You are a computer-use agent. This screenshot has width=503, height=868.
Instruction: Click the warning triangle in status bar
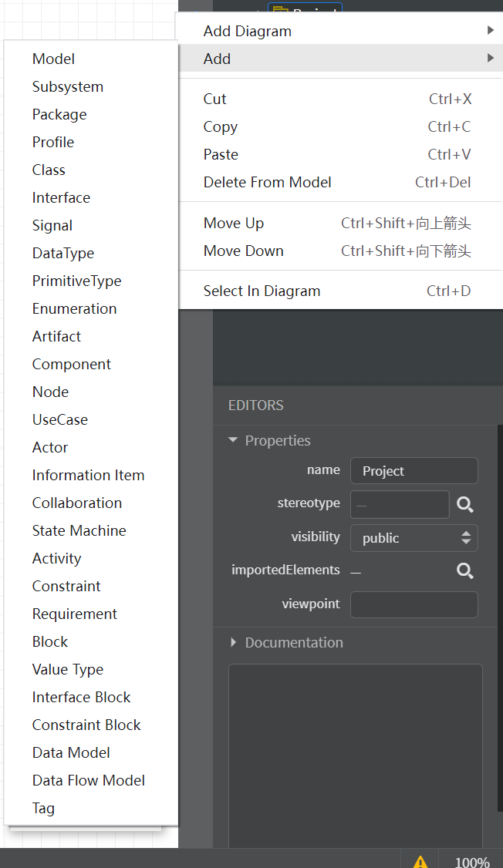point(420,861)
